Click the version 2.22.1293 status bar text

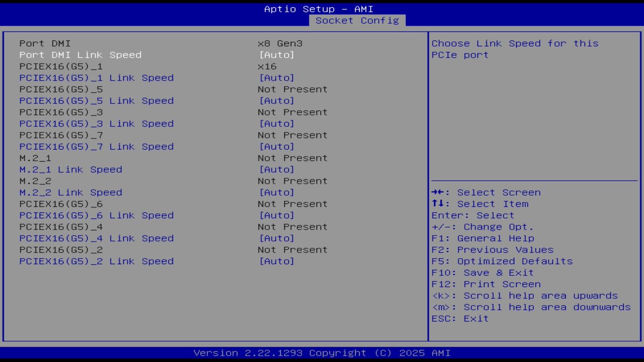click(x=321, y=352)
